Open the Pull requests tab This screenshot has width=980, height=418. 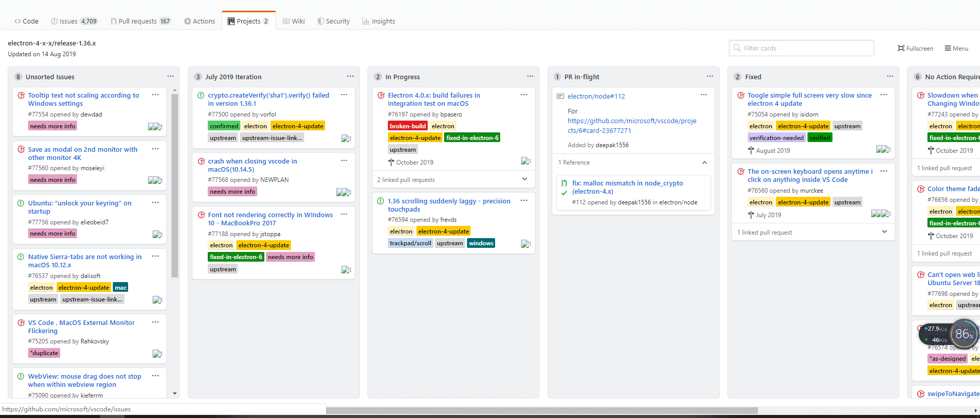141,21
